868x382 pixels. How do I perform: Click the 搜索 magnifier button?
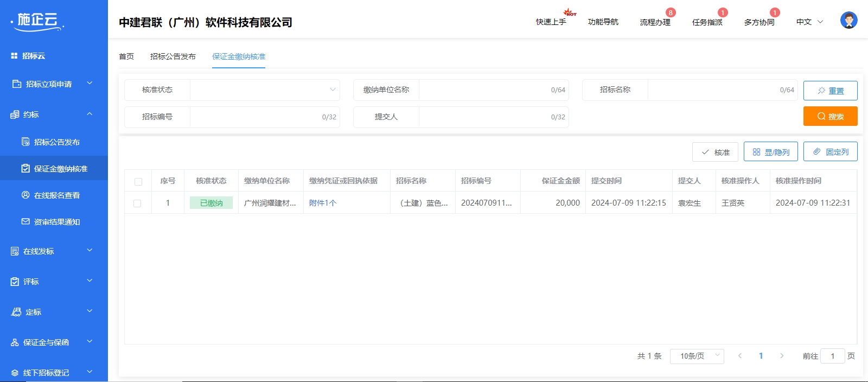tap(830, 116)
